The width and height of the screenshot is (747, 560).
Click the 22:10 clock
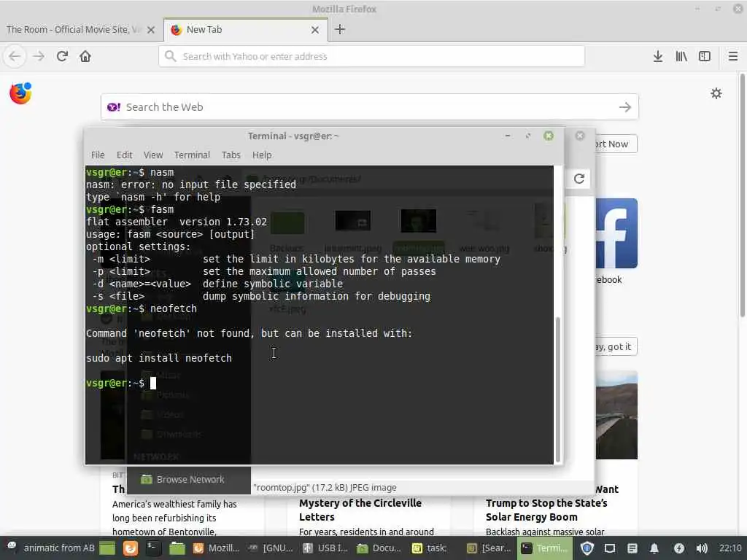click(x=729, y=548)
